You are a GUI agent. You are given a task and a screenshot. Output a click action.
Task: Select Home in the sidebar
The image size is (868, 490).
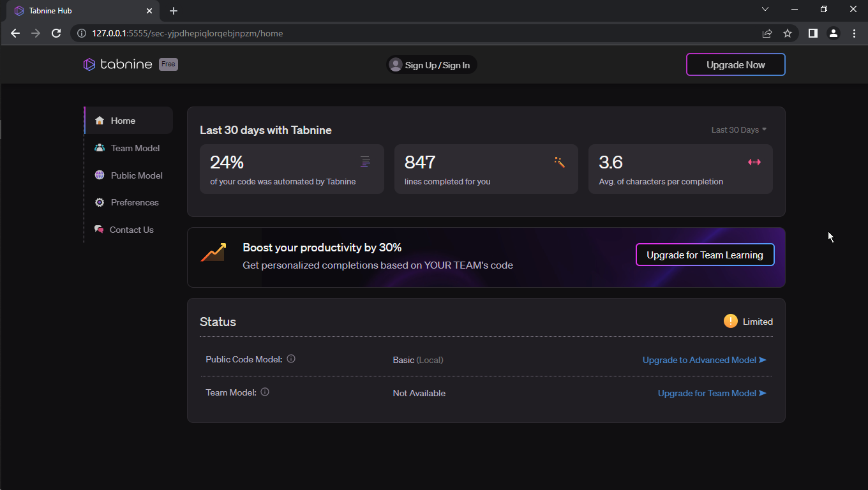pos(128,121)
